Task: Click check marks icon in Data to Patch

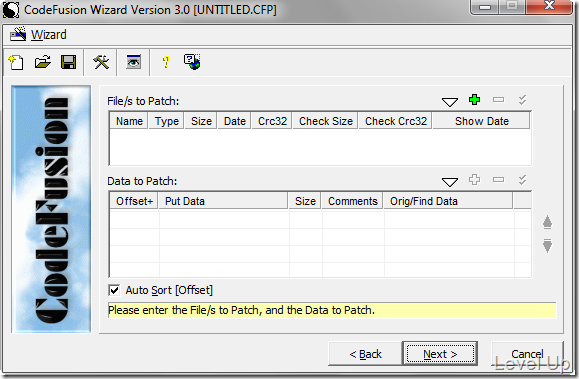Action: [522, 180]
